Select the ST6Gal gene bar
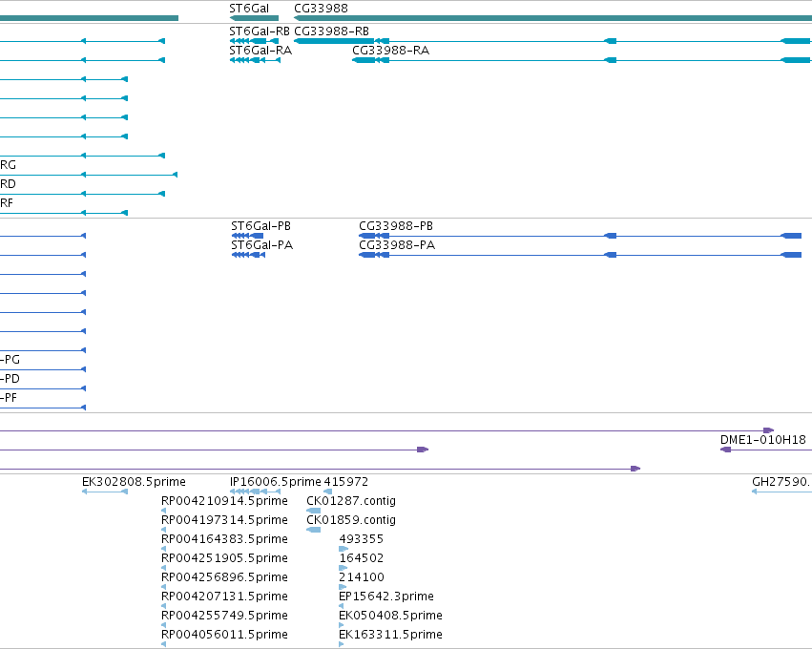812x649 pixels. click(254, 18)
